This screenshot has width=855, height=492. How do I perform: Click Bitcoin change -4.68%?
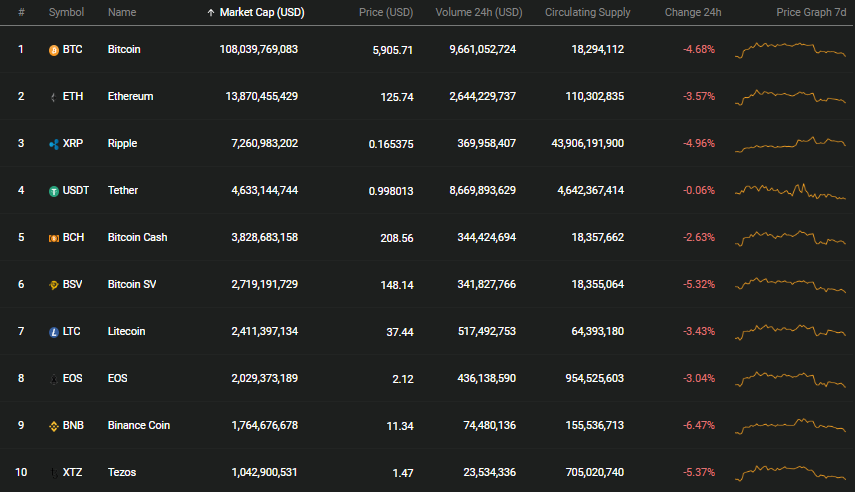point(699,49)
